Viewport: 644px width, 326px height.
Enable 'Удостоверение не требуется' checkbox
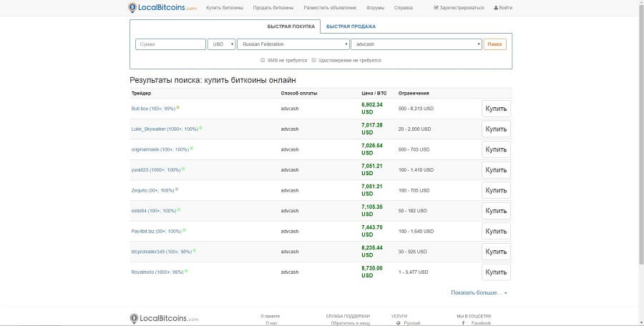click(314, 60)
